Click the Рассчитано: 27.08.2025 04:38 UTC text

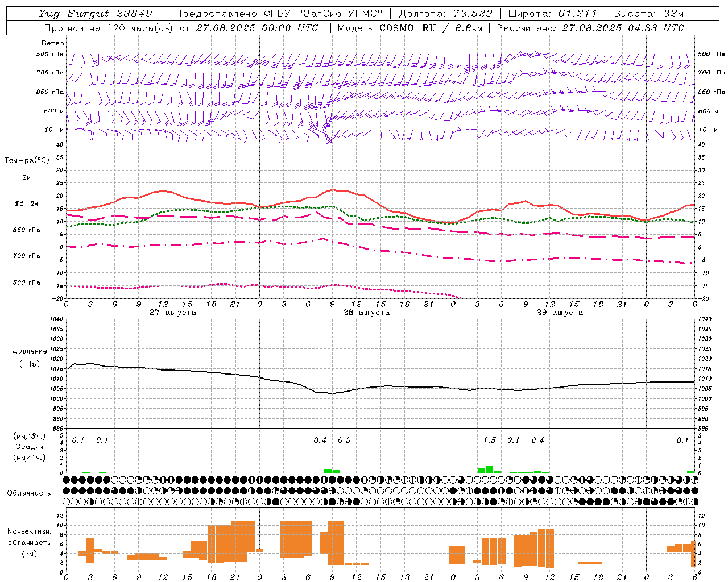590,28
